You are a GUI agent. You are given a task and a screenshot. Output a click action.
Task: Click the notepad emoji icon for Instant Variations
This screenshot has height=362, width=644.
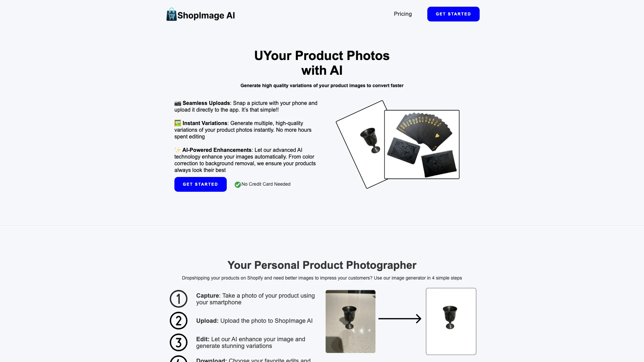point(177,123)
